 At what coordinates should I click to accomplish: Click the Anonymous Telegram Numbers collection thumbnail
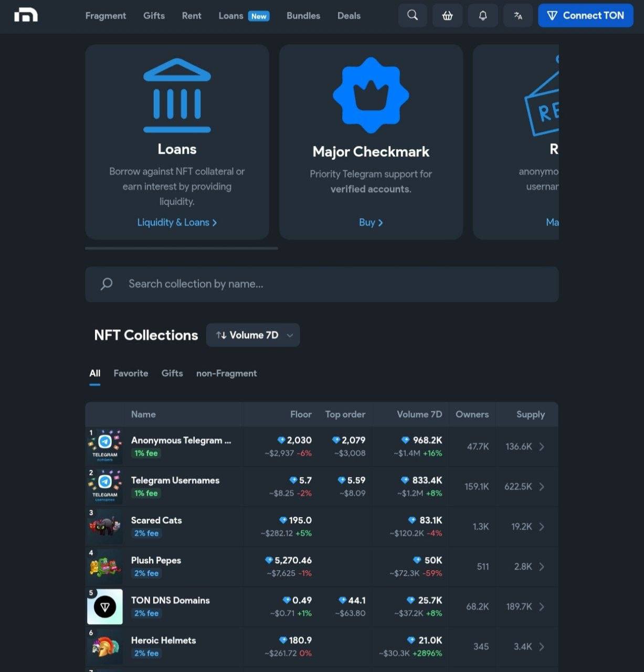pos(105,446)
